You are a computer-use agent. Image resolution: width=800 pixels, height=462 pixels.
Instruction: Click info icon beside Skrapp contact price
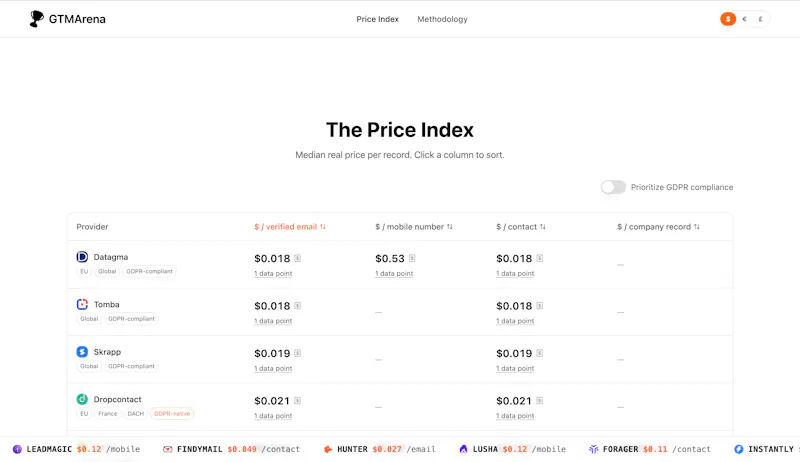point(539,353)
